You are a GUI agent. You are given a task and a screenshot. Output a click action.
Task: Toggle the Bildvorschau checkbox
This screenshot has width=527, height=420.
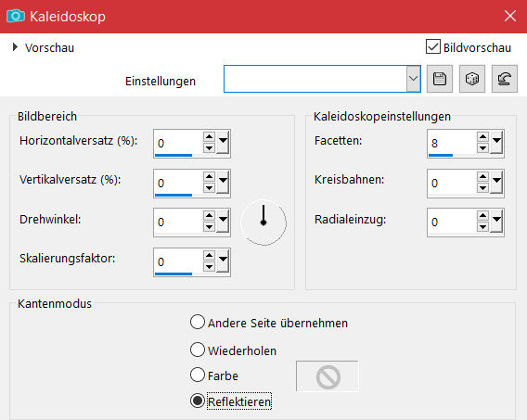point(433,46)
